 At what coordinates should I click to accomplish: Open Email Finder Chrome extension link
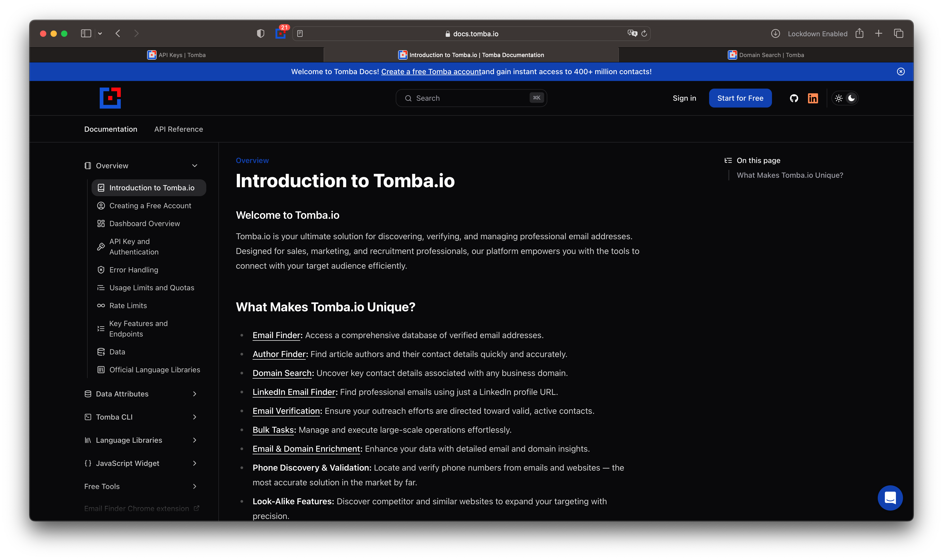coord(142,509)
